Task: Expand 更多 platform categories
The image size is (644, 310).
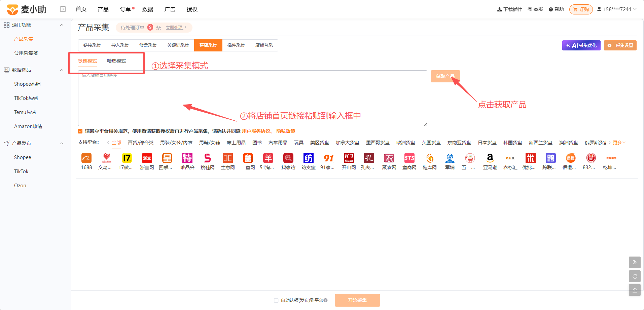Action: (619, 143)
